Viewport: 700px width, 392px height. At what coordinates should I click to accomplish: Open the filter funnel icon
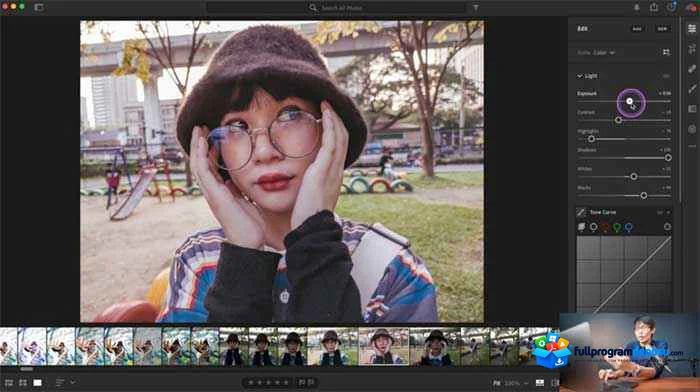[x=476, y=8]
